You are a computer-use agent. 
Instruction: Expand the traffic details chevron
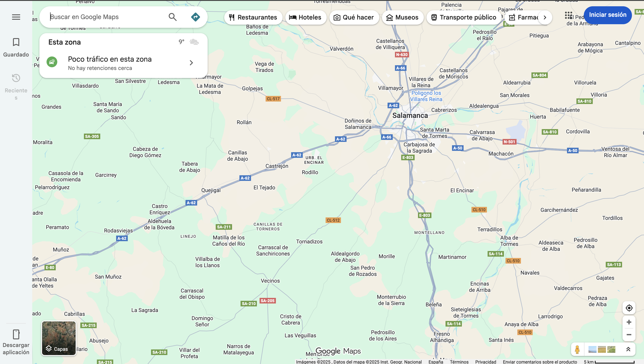(x=191, y=63)
